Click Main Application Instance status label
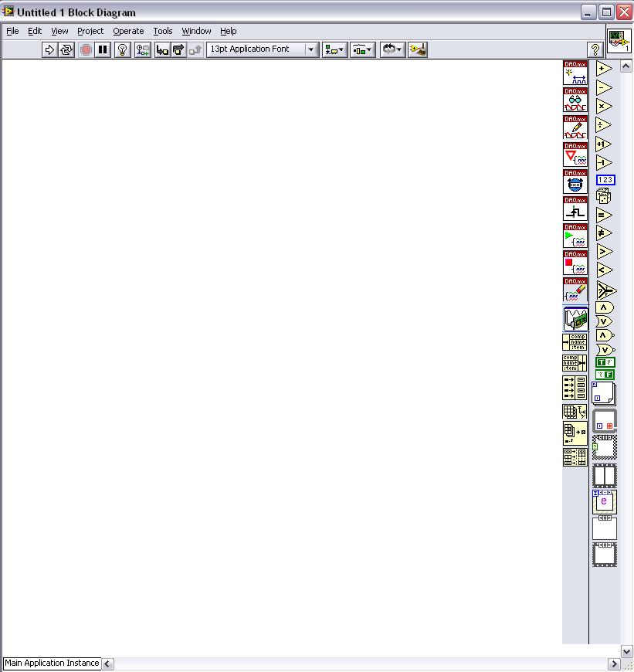The image size is (634, 672). (x=52, y=663)
